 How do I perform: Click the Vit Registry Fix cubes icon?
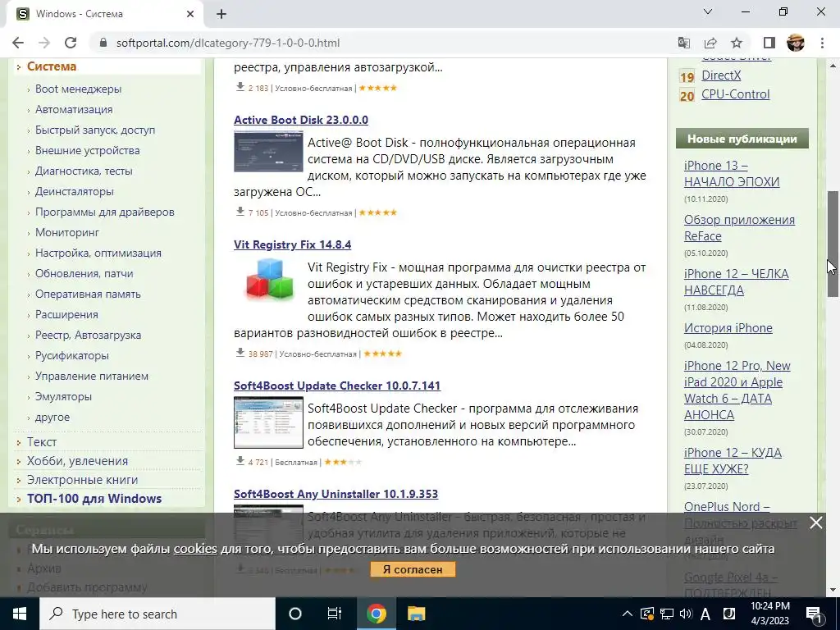point(269,279)
